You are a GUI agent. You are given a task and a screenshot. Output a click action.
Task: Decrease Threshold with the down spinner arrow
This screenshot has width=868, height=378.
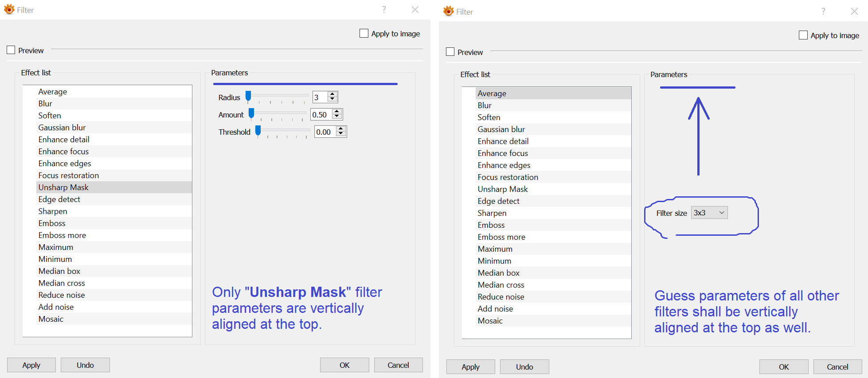[x=341, y=134]
